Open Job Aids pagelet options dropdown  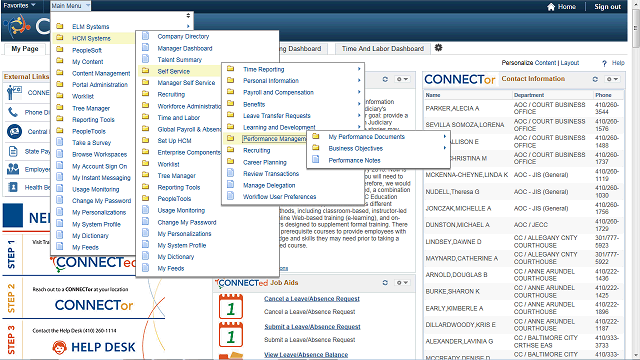pos(402,282)
